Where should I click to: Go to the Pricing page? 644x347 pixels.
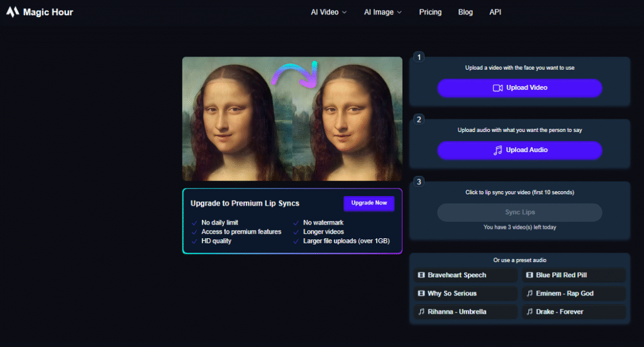(x=430, y=13)
